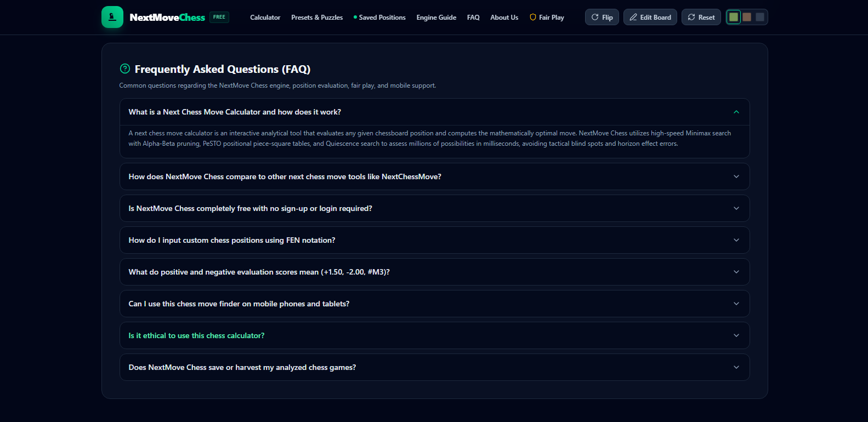Navigate to the Engine Guide
Image resolution: width=868 pixels, height=422 pixels.
[x=436, y=18]
